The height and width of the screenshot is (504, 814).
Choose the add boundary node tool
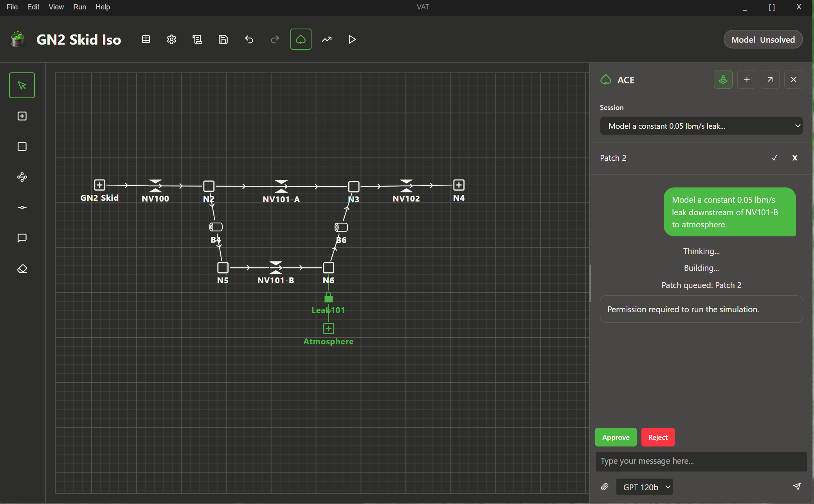22,116
